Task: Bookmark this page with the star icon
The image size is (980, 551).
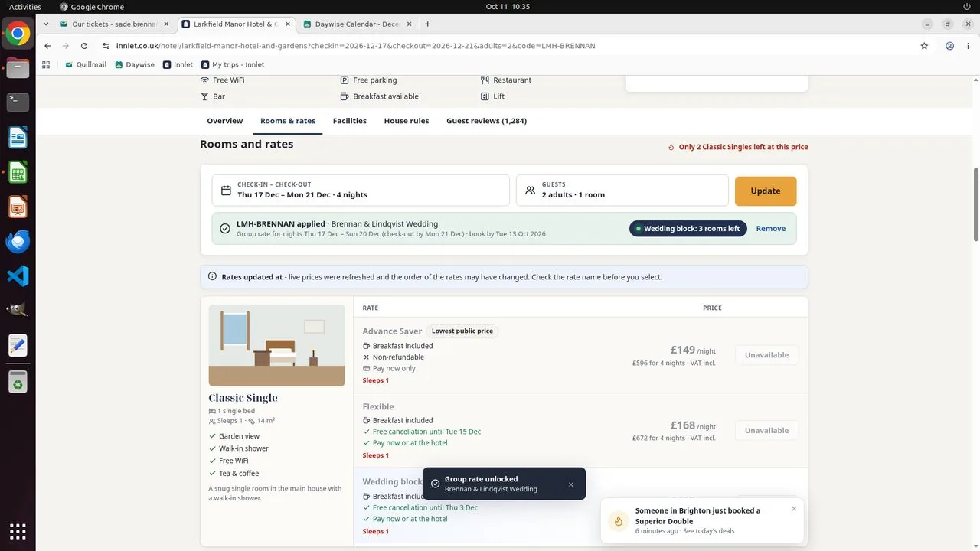Action: [x=924, y=46]
